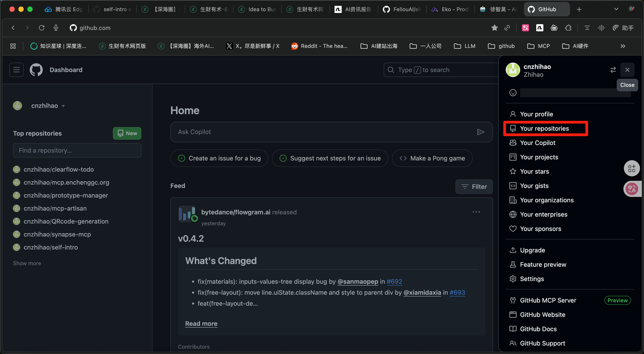Expand the cnzhihao account switcher dropdown
The height and width of the screenshot is (354, 644).
(x=48, y=106)
